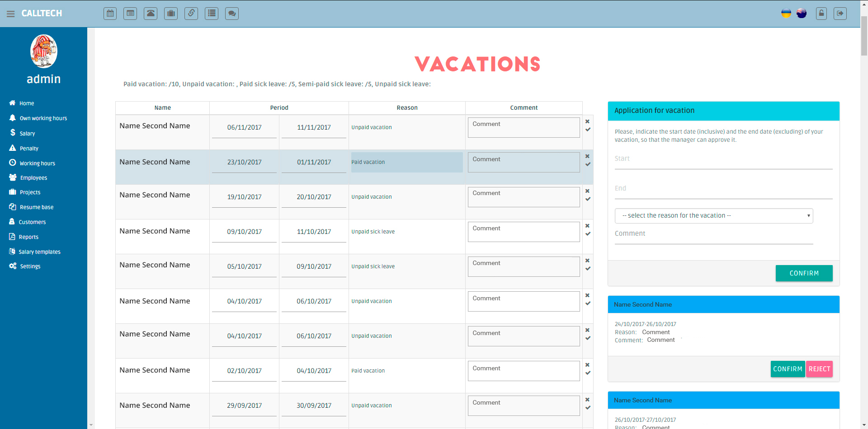Screen dimensions: 868x429
Task: Toggle the hamburger sidebar menu
Action: pyautogui.click(x=11, y=14)
